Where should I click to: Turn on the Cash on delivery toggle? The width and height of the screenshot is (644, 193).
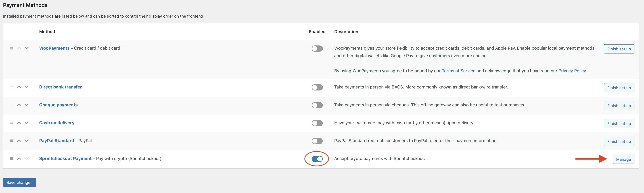[x=317, y=123]
